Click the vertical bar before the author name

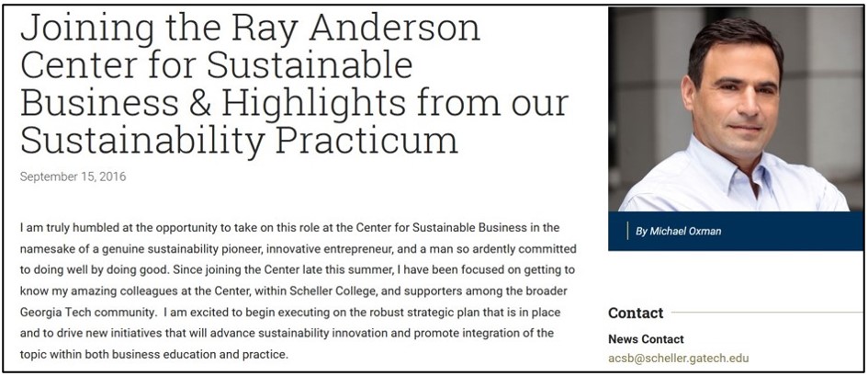pyautogui.click(x=627, y=231)
